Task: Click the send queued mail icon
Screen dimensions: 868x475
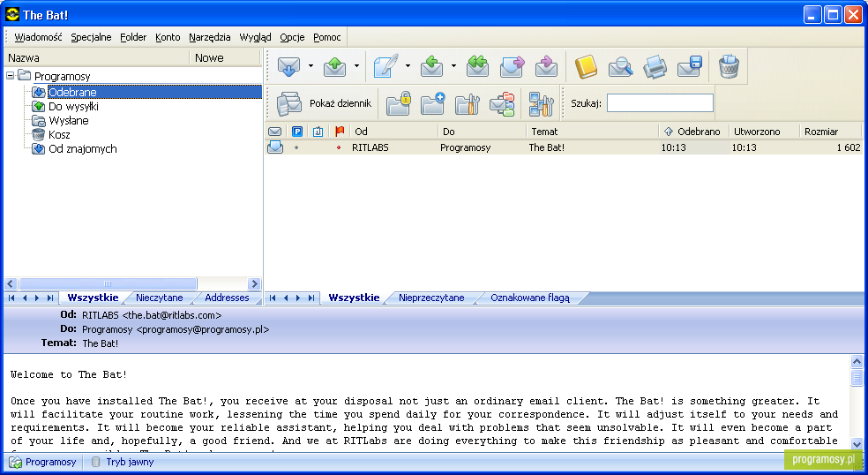Action: coord(334,66)
